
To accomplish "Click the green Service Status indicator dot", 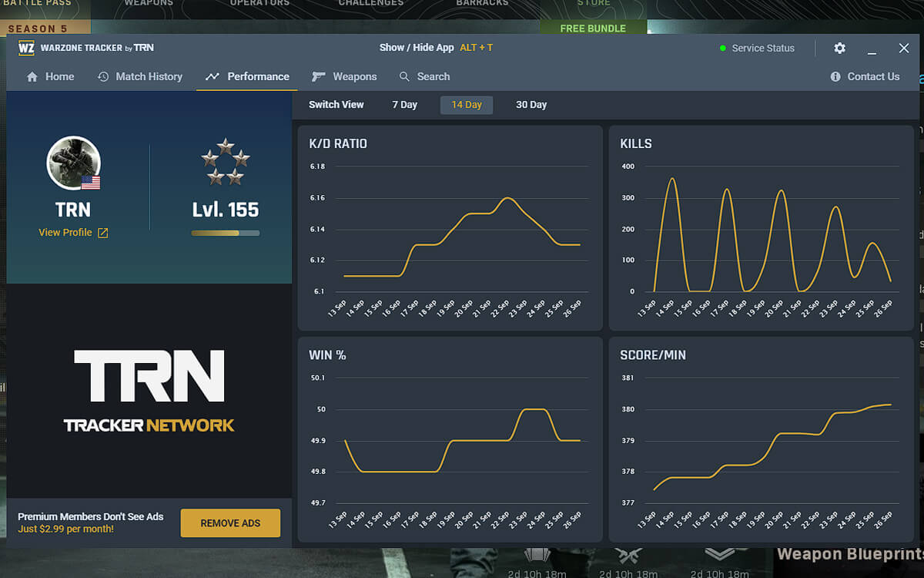I will (722, 49).
